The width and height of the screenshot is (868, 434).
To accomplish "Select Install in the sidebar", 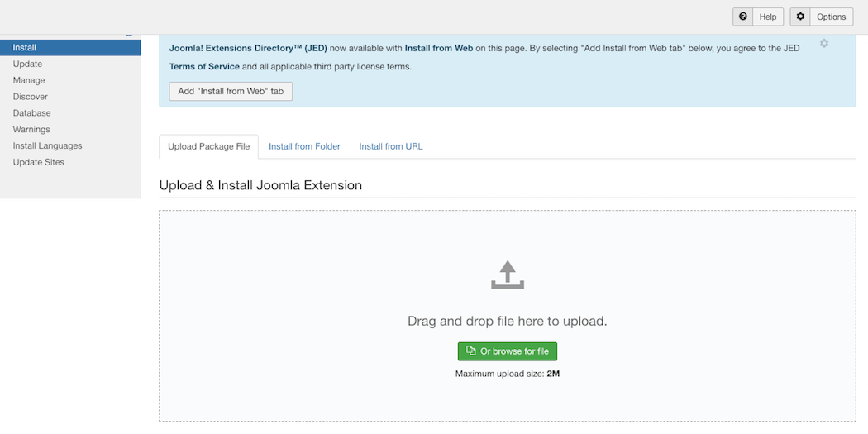I will click(25, 48).
